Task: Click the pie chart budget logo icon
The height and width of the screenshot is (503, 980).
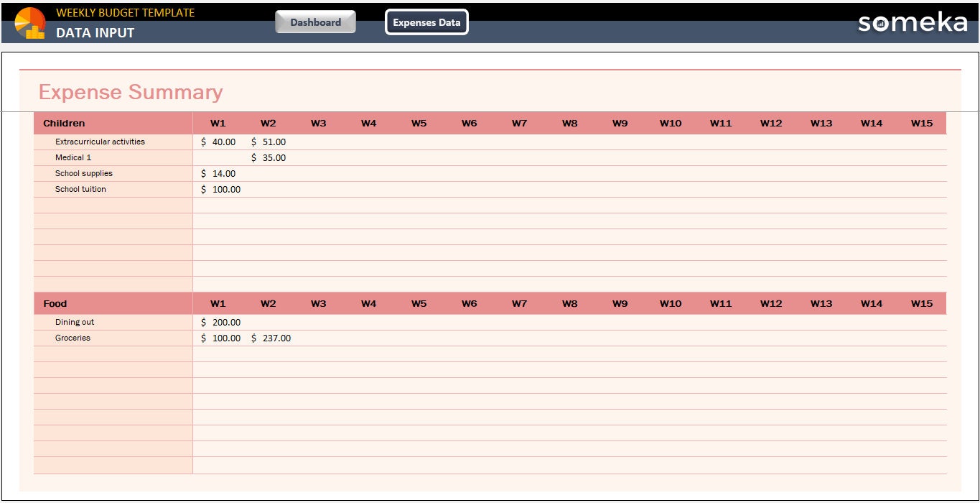Action: [x=30, y=23]
